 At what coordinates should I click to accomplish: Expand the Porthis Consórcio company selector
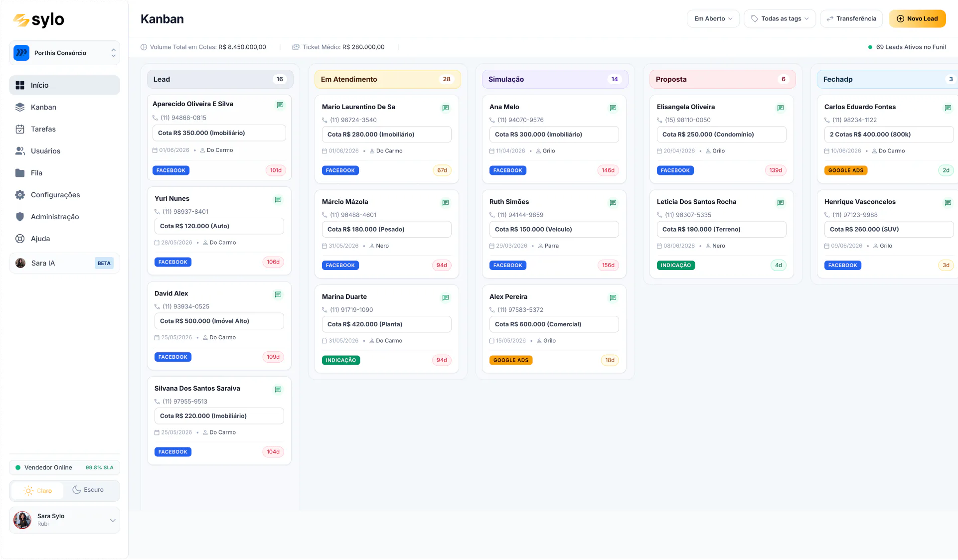64,53
